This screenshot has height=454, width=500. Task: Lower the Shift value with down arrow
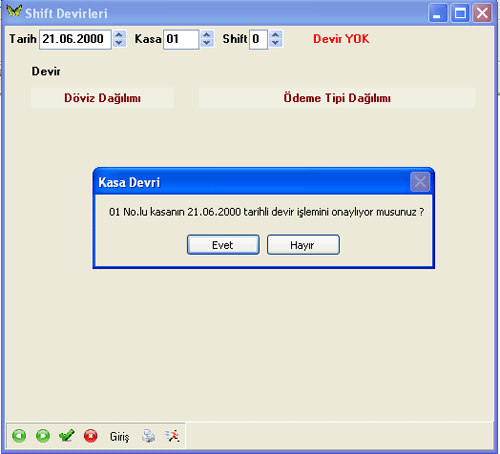tap(276, 43)
